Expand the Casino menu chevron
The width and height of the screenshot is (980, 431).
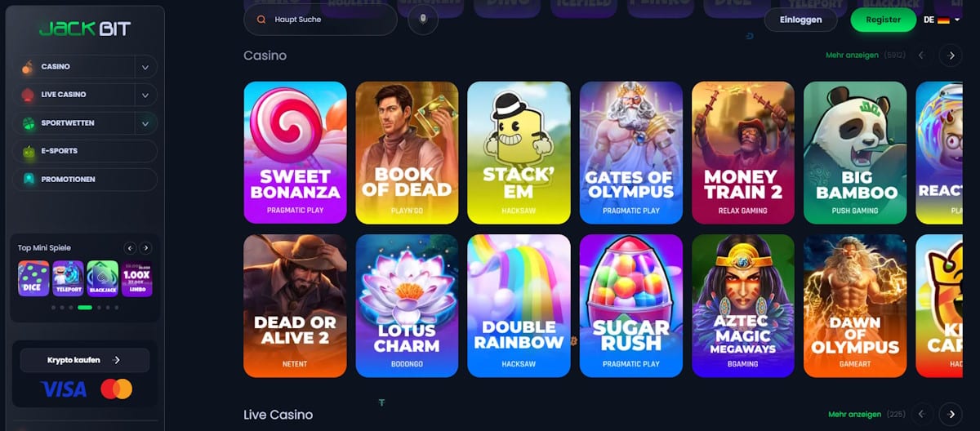145,67
